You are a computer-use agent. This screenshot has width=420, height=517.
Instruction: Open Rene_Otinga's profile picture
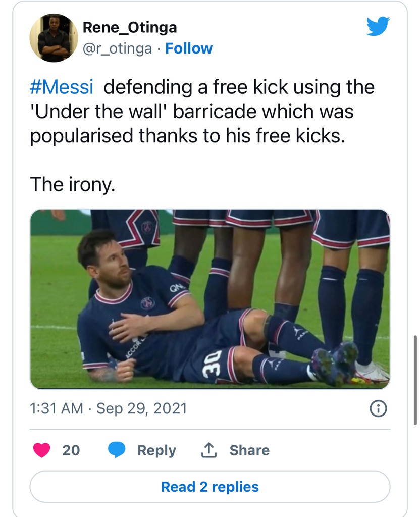click(x=54, y=38)
